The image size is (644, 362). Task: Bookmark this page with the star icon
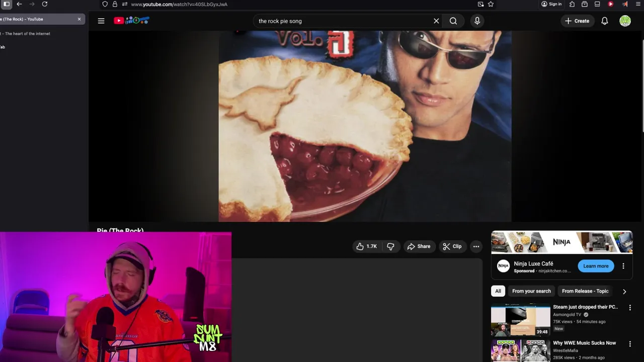point(491,4)
